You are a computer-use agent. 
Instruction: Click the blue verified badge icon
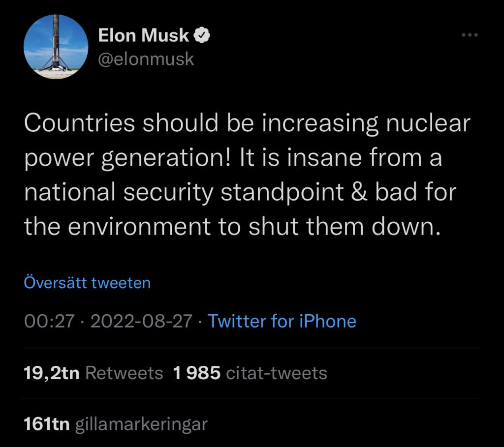pos(201,35)
